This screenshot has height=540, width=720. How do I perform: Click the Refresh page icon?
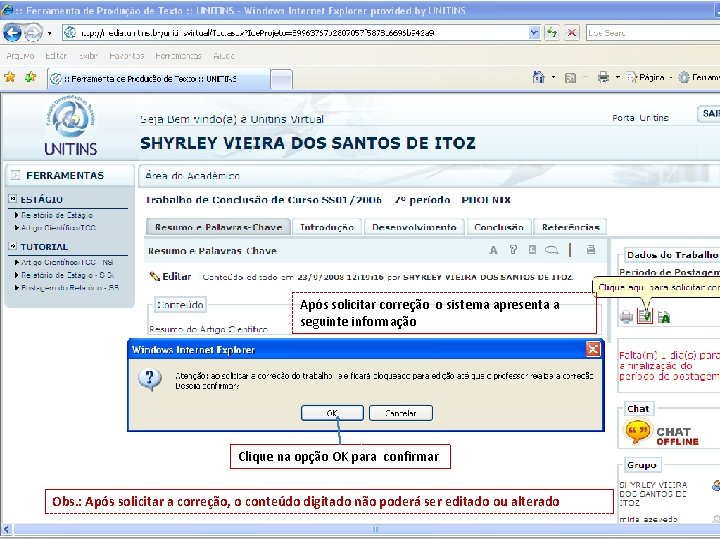click(x=551, y=33)
